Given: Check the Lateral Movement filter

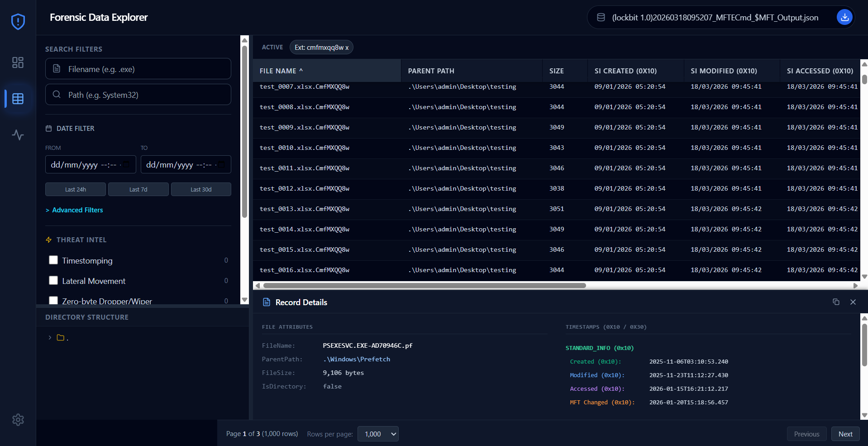Looking at the screenshot, I should [x=53, y=280].
